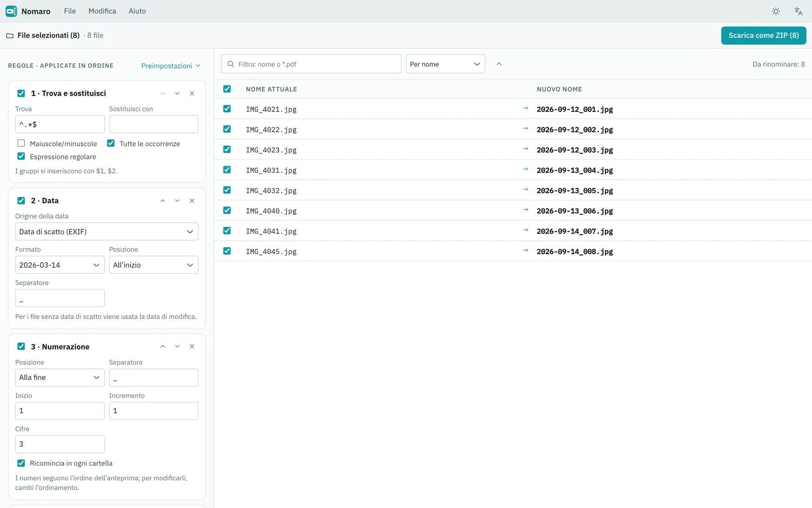Click the arrow icon for IMG_4045.jpg

pos(525,251)
